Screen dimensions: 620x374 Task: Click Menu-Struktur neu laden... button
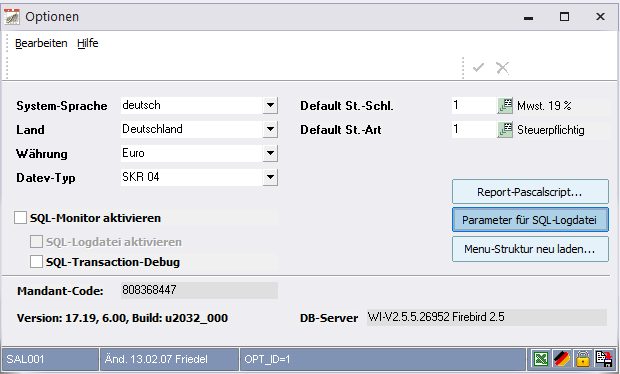530,249
